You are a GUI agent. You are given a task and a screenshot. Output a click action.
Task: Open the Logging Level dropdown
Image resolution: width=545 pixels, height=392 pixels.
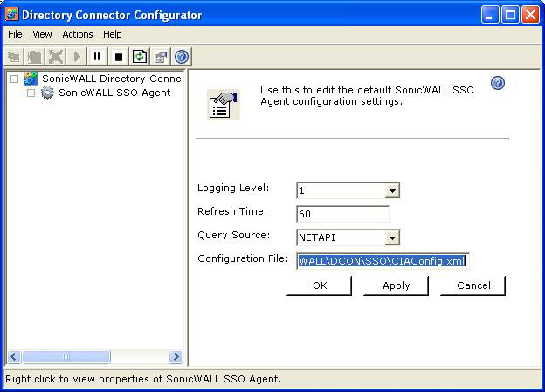(x=392, y=190)
